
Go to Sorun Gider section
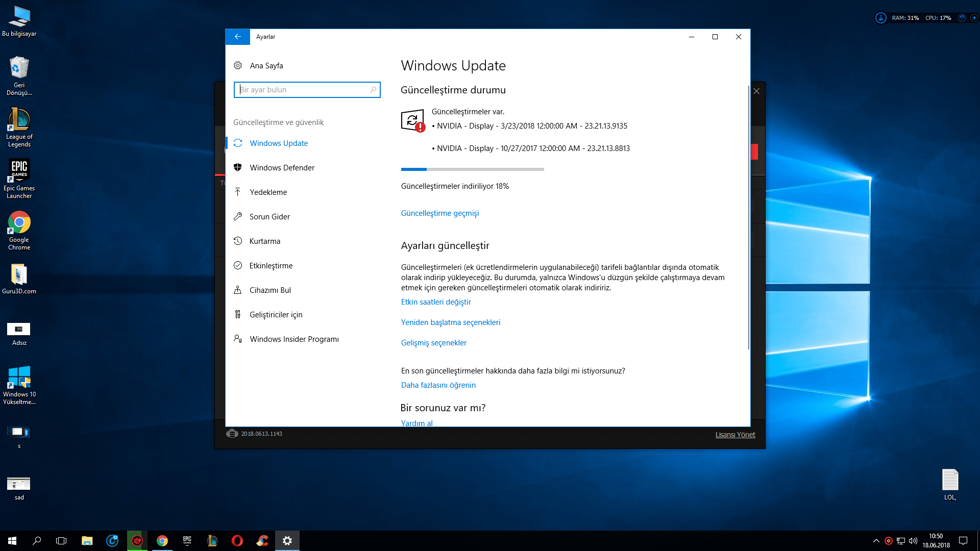coord(269,217)
